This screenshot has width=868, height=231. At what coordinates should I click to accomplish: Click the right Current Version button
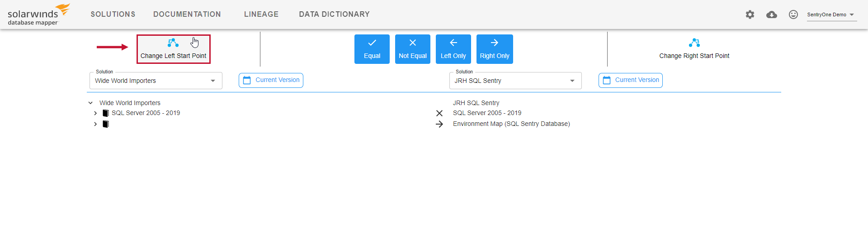click(x=631, y=80)
